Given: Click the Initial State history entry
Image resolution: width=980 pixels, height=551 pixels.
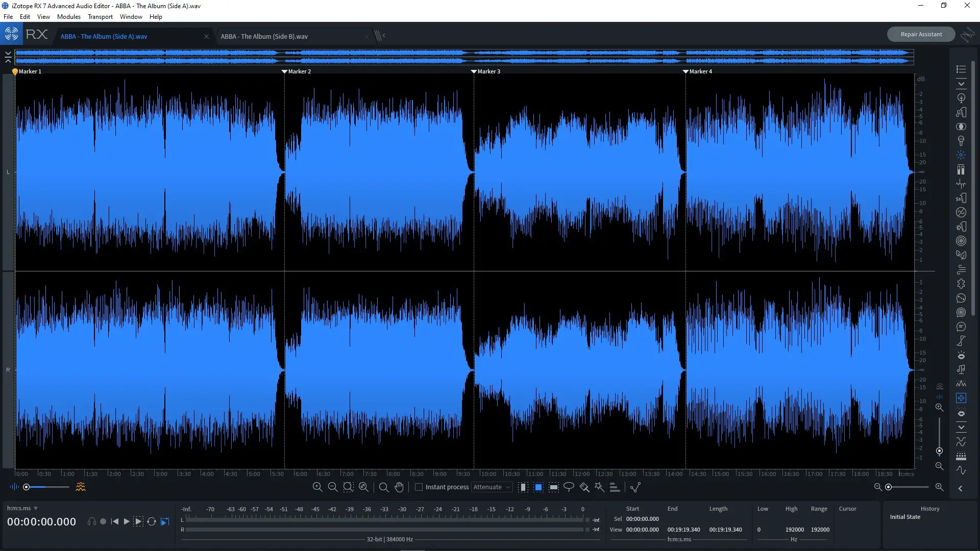Looking at the screenshot, I should tap(905, 517).
